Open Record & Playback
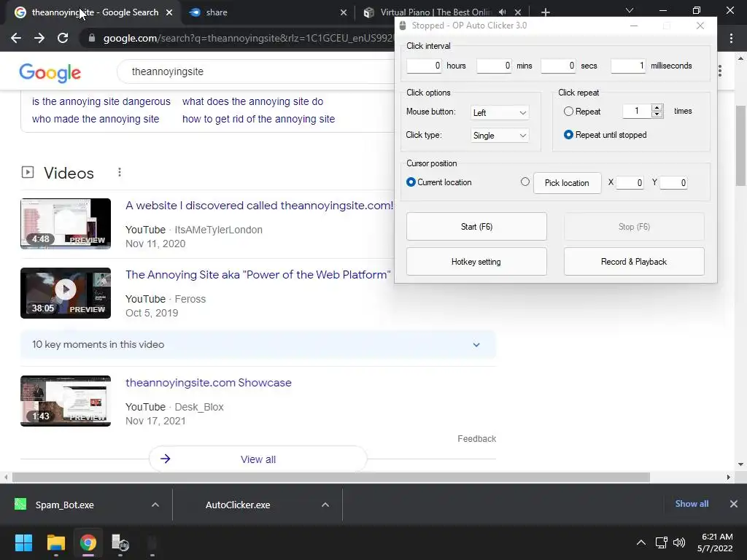Image resolution: width=747 pixels, height=560 pixels. (634, 262)
